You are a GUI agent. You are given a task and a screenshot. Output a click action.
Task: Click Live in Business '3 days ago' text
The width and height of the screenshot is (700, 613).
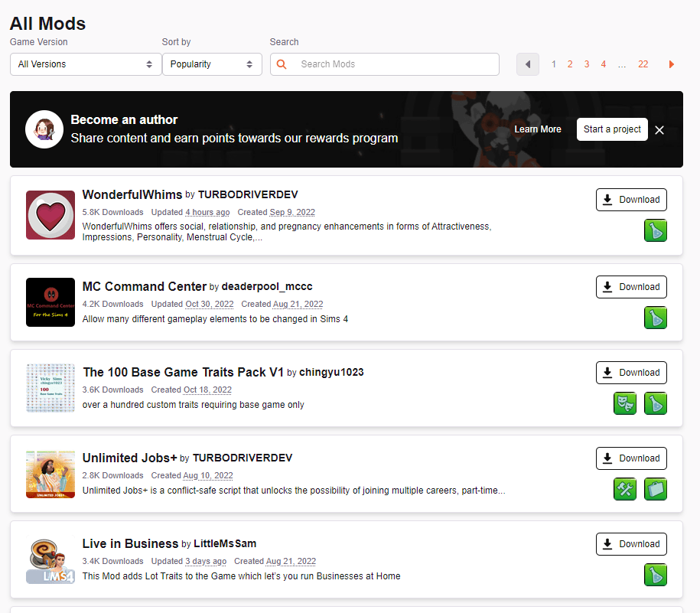pos(206,561)
